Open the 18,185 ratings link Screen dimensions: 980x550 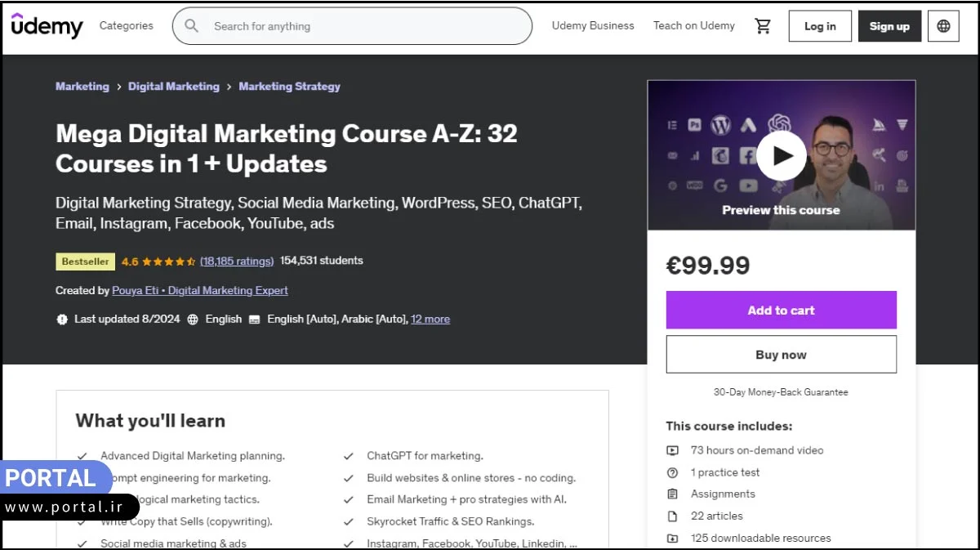pyautogui.click(x=237, y=261)
